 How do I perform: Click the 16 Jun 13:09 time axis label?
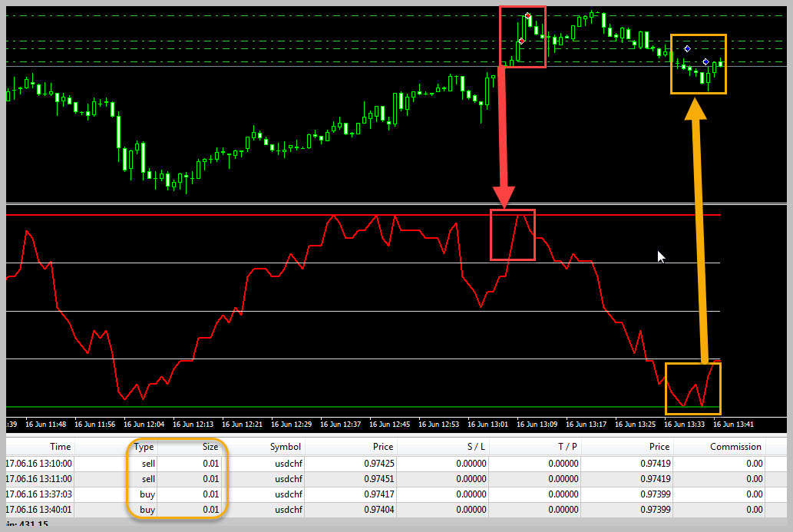[538, 424]
